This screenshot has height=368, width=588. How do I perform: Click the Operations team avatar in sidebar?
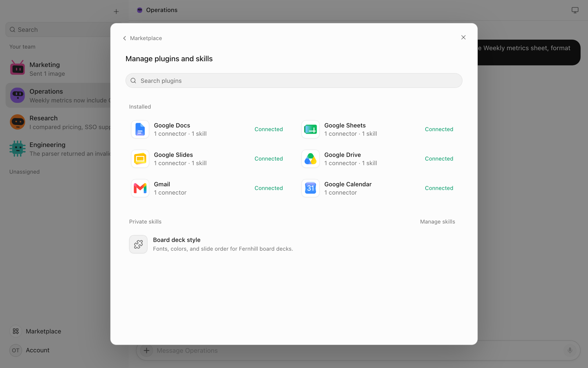[x=17, y=95]
